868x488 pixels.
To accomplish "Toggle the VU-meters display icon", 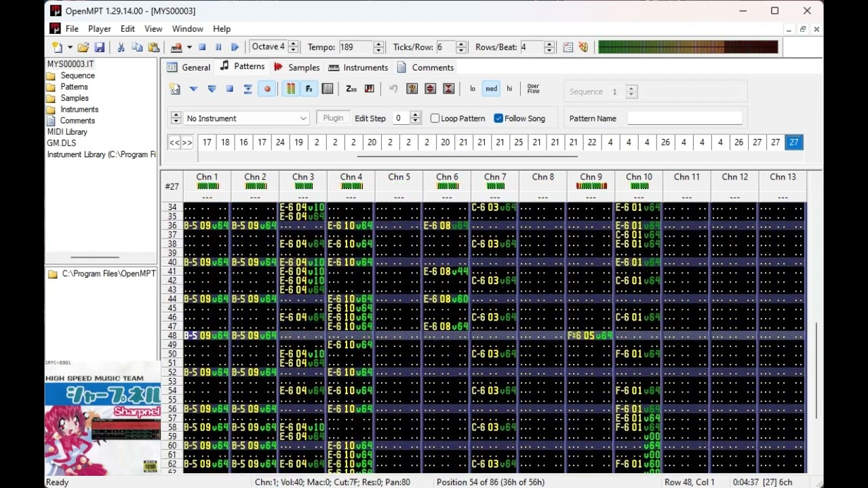I will click(290, 89).
